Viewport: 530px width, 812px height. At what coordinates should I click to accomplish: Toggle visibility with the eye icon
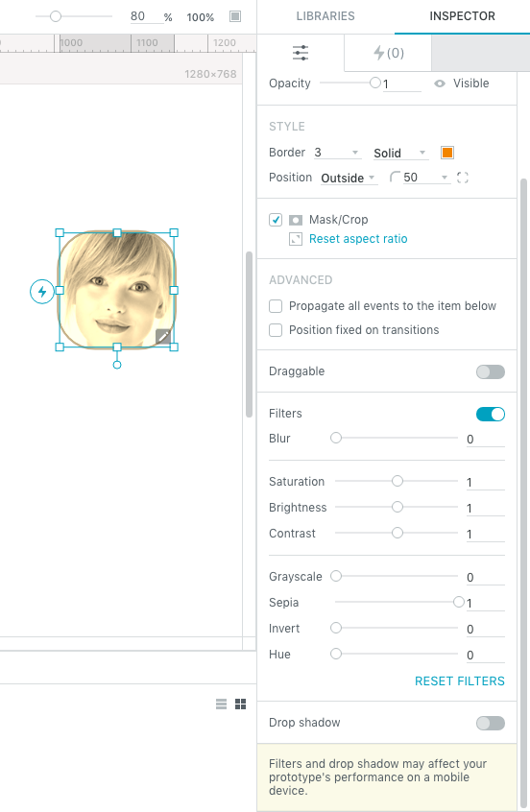click(x=440, y=84)
